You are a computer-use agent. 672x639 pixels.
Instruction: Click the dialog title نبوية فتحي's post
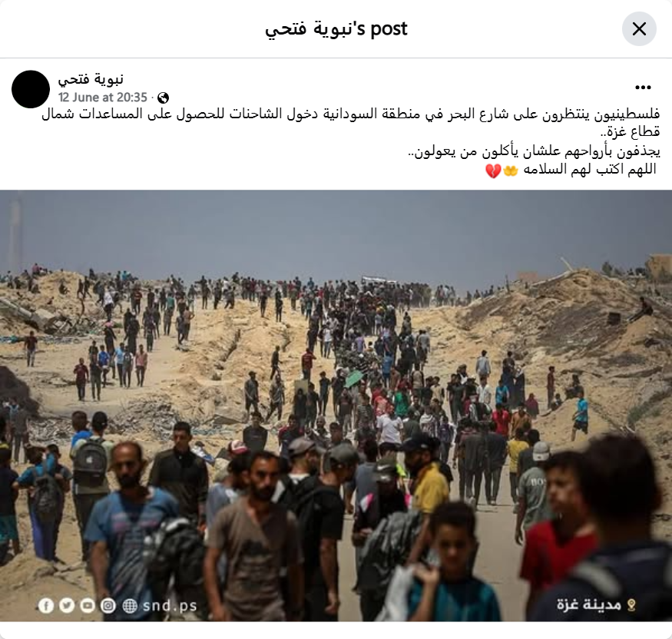click(x=336, y=29)
